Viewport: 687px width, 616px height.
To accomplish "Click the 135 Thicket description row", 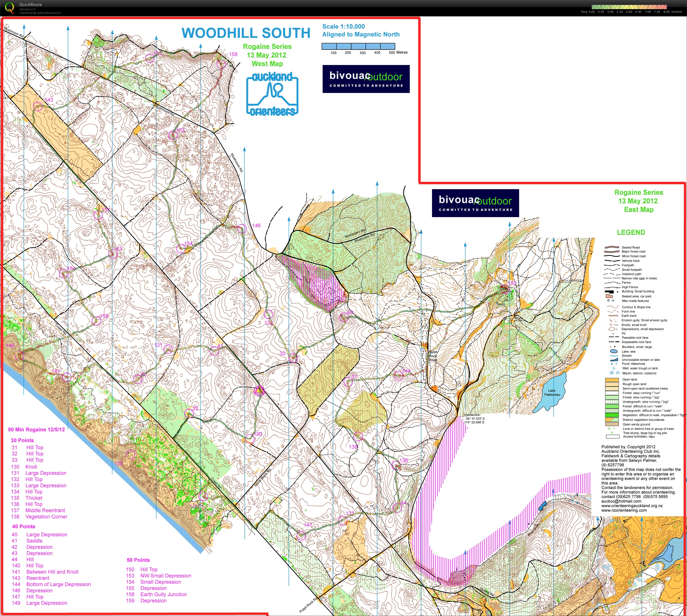I will click(x=27, y=498).
